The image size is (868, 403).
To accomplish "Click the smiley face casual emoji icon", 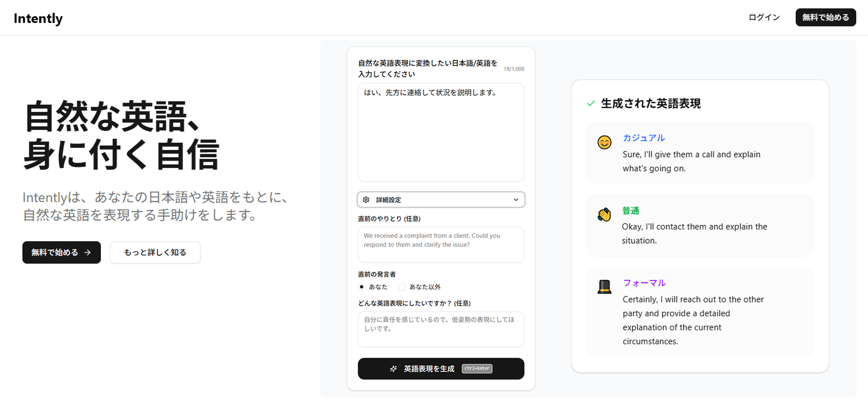I will pyautogui.click(x=604, y=143).
